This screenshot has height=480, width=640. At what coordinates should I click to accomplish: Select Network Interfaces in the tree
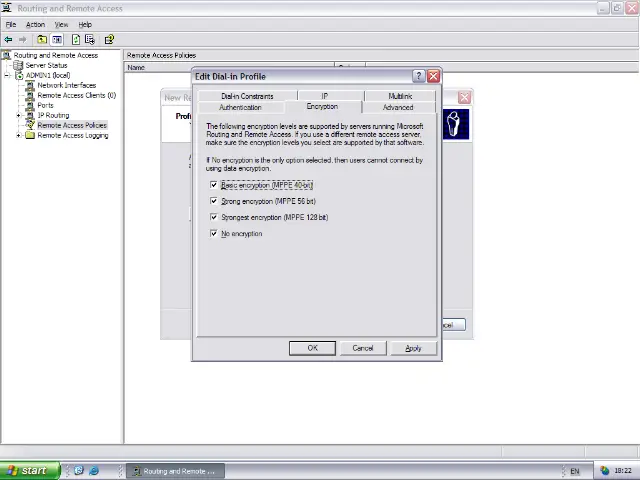tap(67, 85)
